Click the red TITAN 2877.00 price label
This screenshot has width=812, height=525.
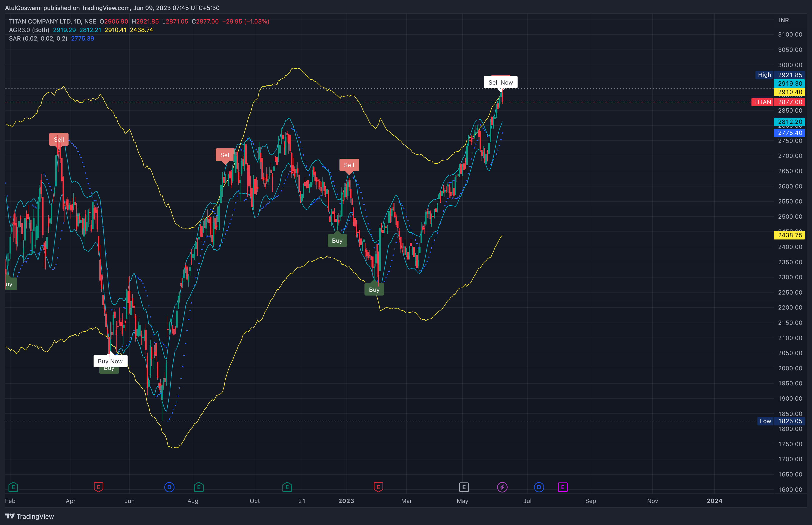[778, 102]
